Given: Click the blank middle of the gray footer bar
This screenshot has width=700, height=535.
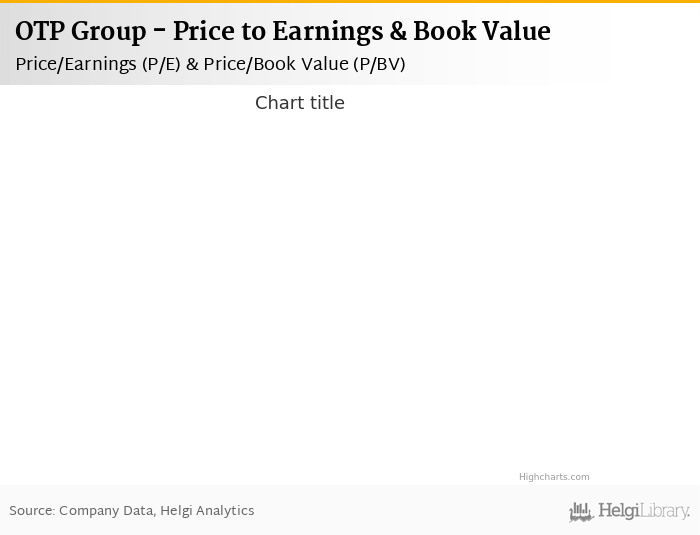Looking at the screenshot, I should coord(400,511).
